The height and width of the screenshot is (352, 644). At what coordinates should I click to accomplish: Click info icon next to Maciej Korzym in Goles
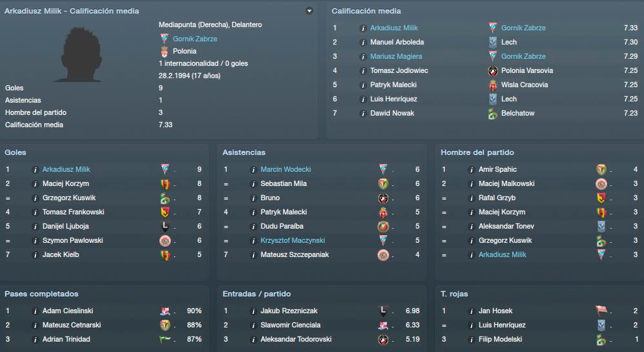click(35, 184)
